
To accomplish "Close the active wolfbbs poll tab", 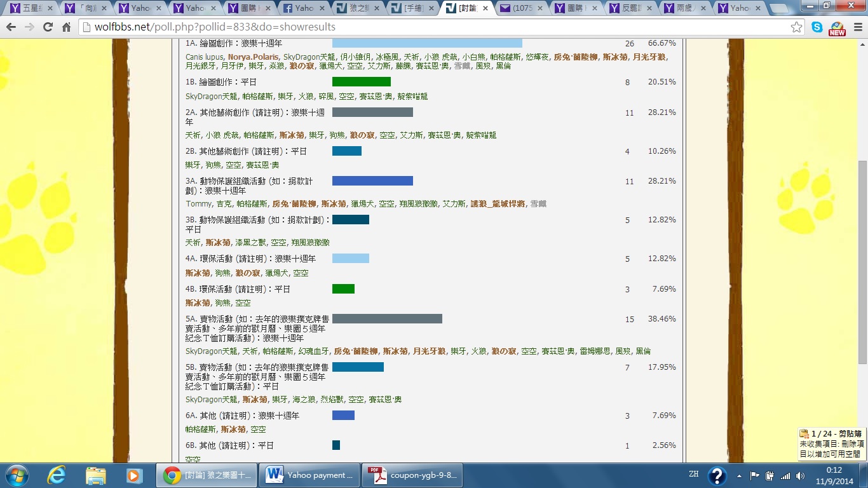I will (485, 8).
